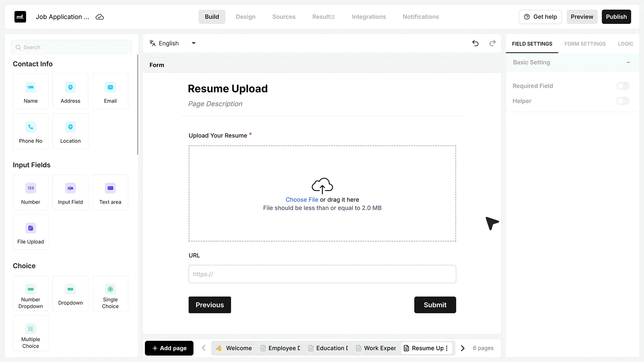Add the Phone No field element
644x362 pixels.
(31, 131)
